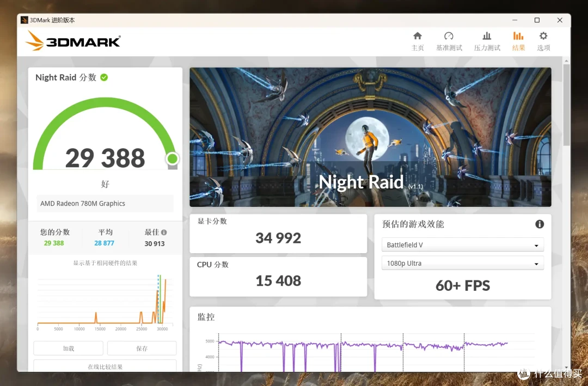This screenshot has height=386, width=588.
Task: Click the 监控 section heading
Action: click(206, 317)
